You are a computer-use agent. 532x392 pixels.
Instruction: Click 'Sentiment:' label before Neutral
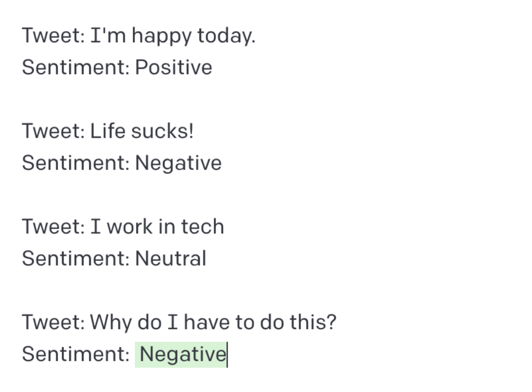pyautogui.click(x=76, y=258)
